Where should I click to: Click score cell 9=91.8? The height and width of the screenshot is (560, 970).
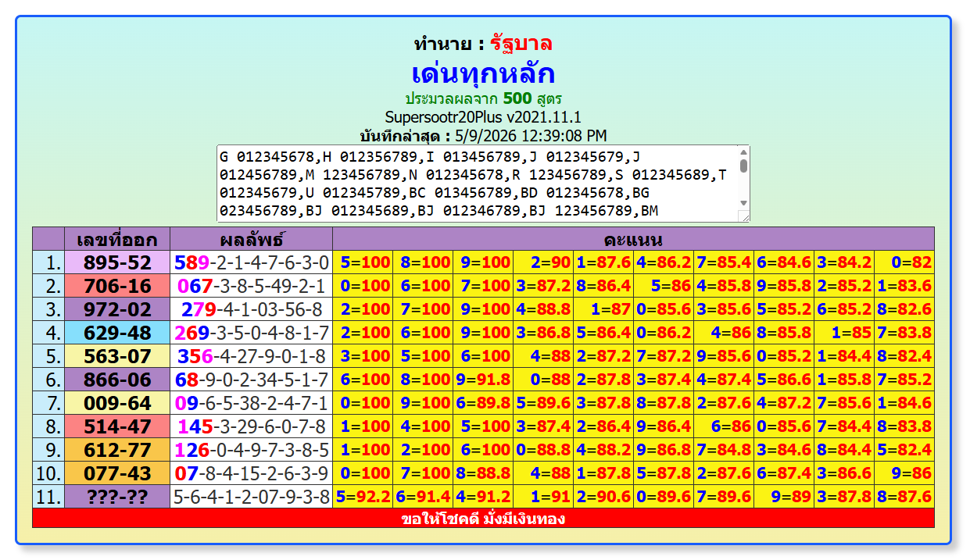(483, 380)
